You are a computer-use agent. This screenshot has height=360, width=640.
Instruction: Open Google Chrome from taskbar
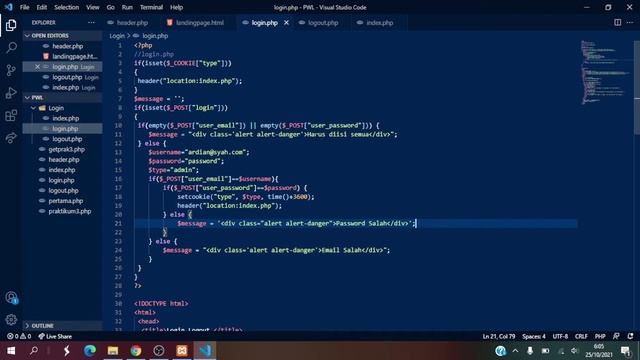tap(136, 351)
